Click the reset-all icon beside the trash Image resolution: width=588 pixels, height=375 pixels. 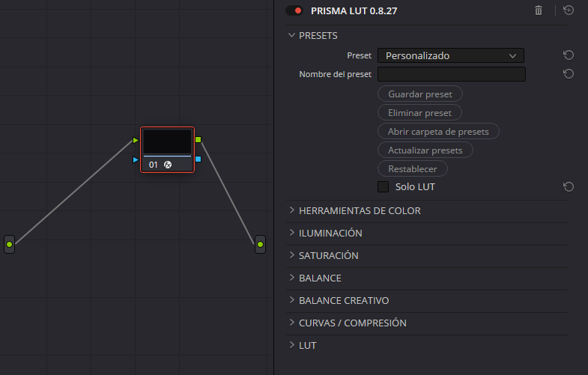[569, 10]
